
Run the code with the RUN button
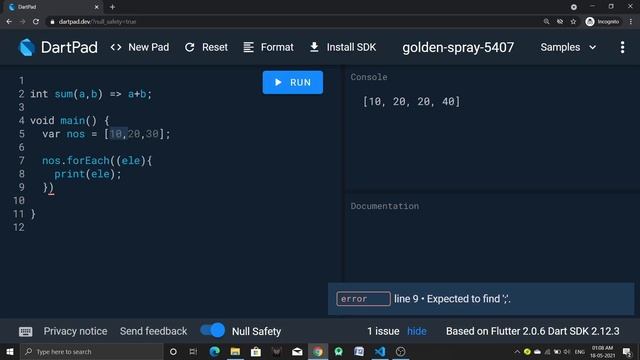click(293, 82)
